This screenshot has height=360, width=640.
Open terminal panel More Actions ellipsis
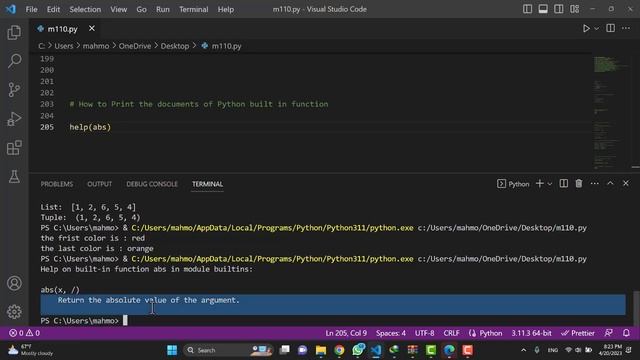595,184
